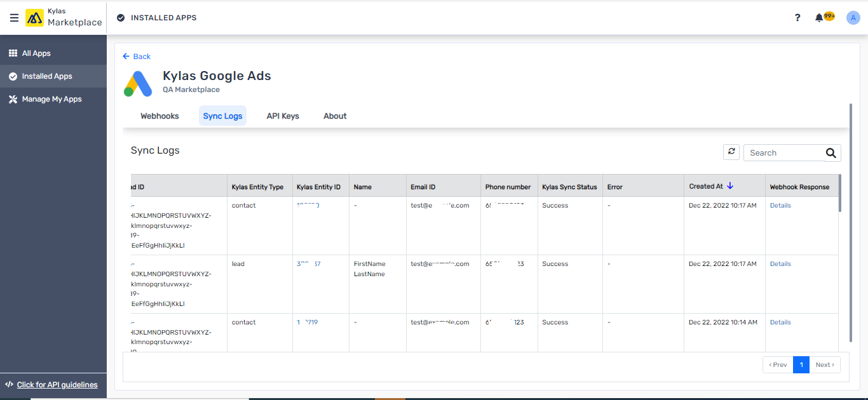Click the All Apps grid icon

point(13,53)
